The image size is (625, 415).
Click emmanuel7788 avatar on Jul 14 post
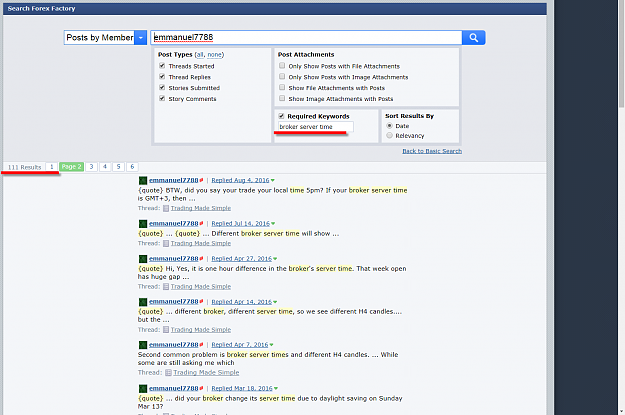coord(143,224)
